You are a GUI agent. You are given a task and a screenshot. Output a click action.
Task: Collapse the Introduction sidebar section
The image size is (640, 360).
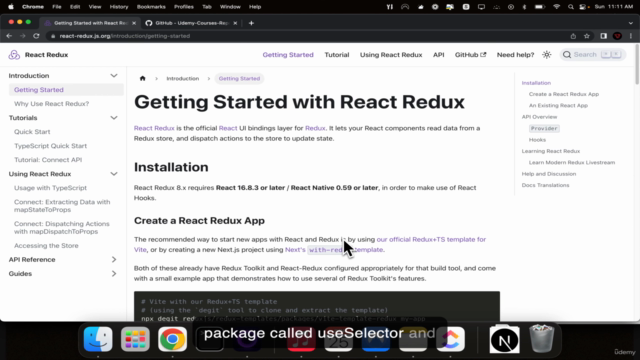pos(114,76)
